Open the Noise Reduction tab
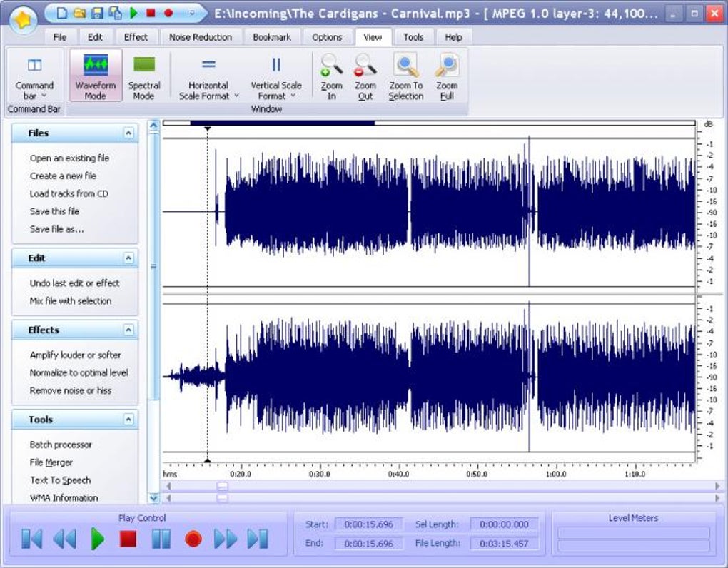728x568 pixels. tap(201, 37)
